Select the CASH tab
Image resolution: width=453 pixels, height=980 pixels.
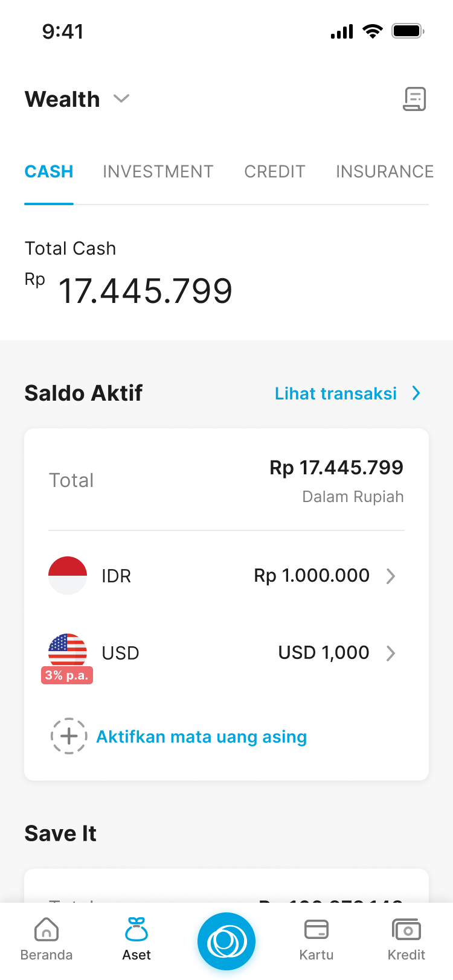pyautogui.click(x=49, y=172)
